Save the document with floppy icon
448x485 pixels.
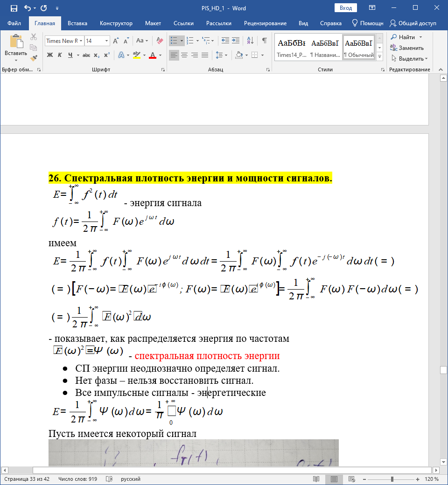point(14,8)
